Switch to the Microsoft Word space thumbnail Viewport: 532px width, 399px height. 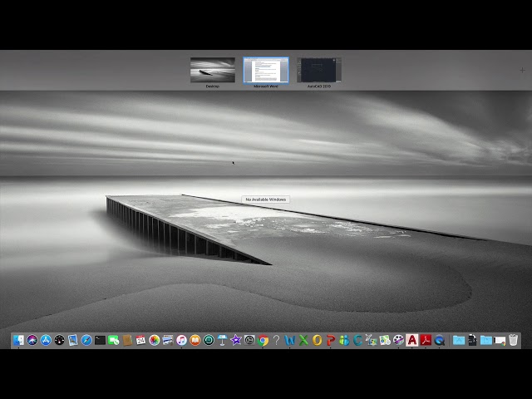tap(266, 70)
